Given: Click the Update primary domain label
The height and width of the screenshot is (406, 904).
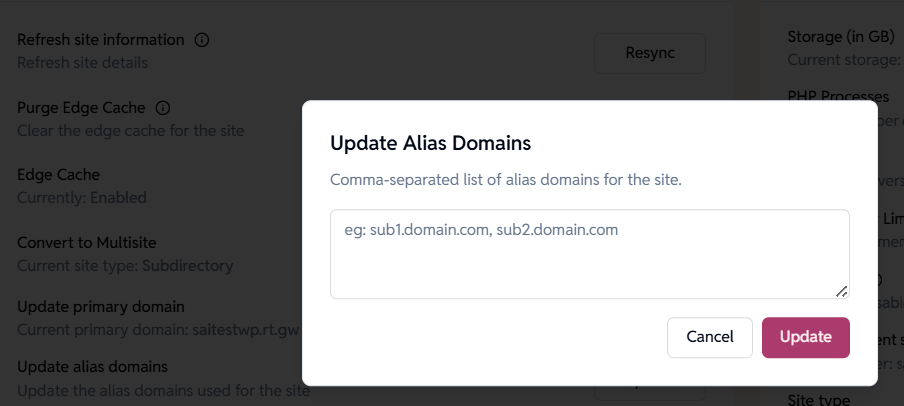Looking at the screenshot, I should click(x=101, y=306).
